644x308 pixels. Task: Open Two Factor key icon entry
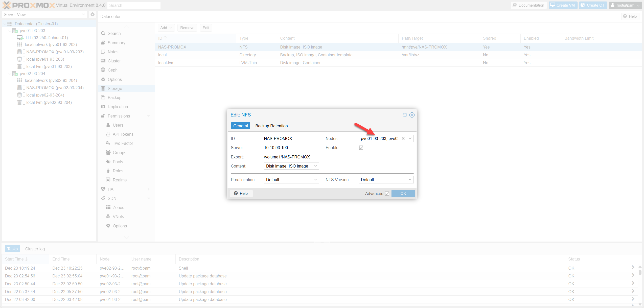[108, 143]
